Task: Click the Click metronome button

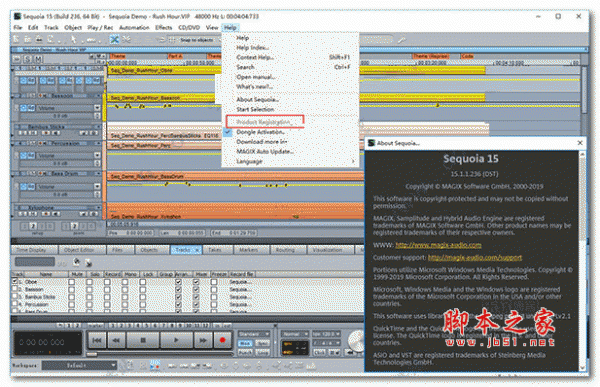Action: (319, 352)
